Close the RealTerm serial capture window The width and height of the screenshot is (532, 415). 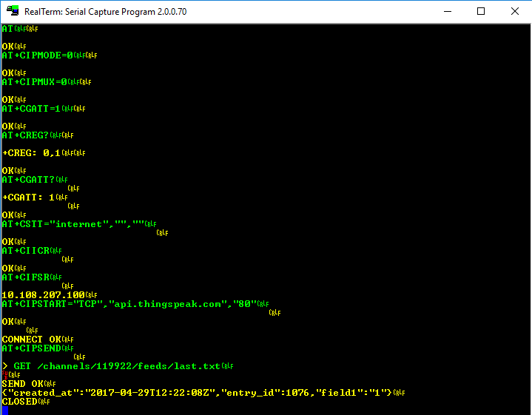coord(515,11)
